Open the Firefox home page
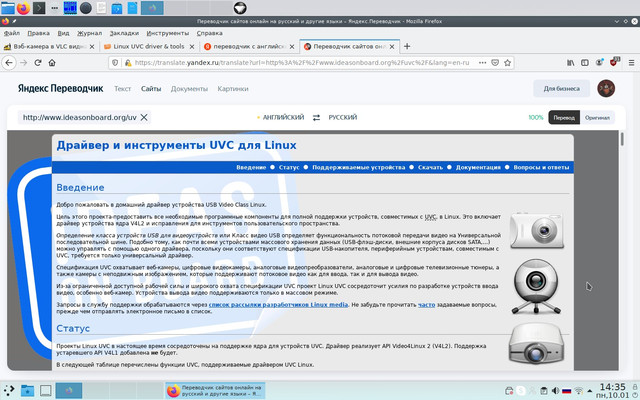 [x=52, y=63]
